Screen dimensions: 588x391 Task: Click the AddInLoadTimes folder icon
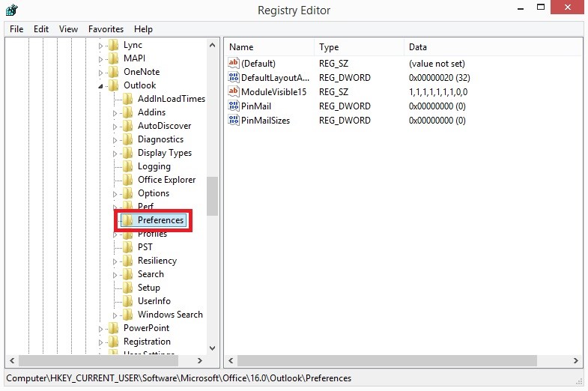pos(128,100)
